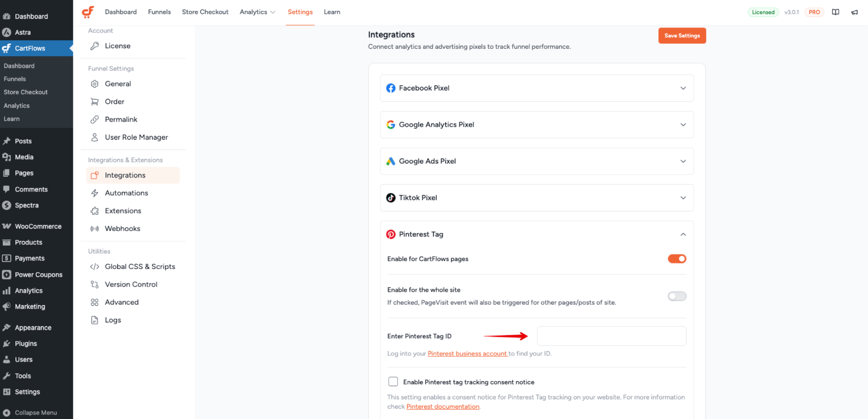The width and height of the screenshot is (868, 419).
Task: Click the Pinterest logo icon
Action: (391, 235)
